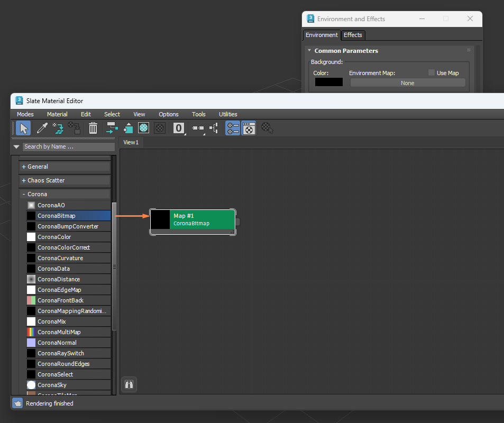Viewport: 504px width, 423px height.
Task: Collapse the Corona category
Action: click(65, 194)
